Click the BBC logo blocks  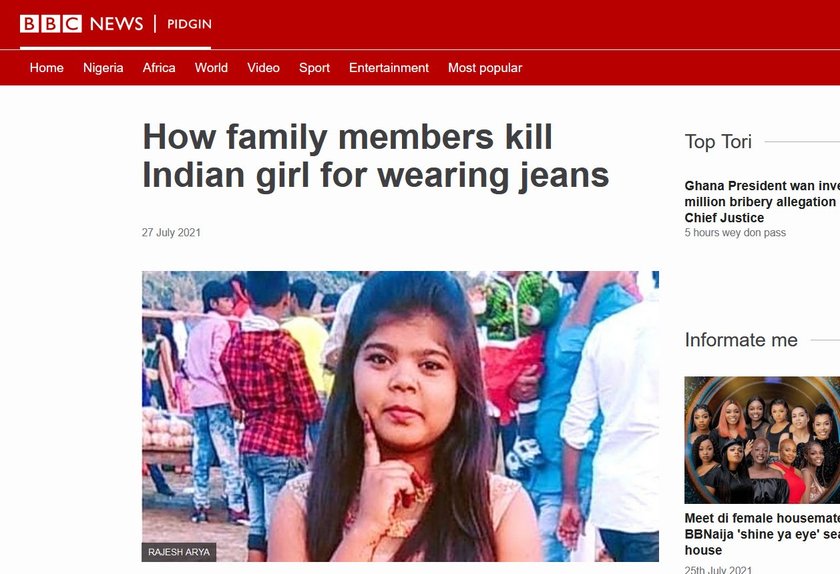(50, 24)
